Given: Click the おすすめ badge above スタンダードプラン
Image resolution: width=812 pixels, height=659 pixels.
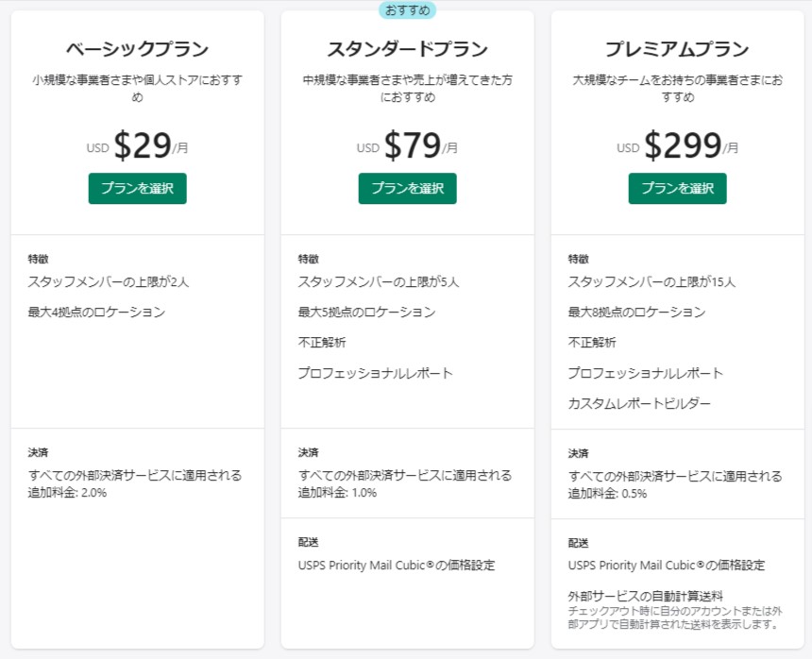Looking at the screenshot, I should pos(407,10).
